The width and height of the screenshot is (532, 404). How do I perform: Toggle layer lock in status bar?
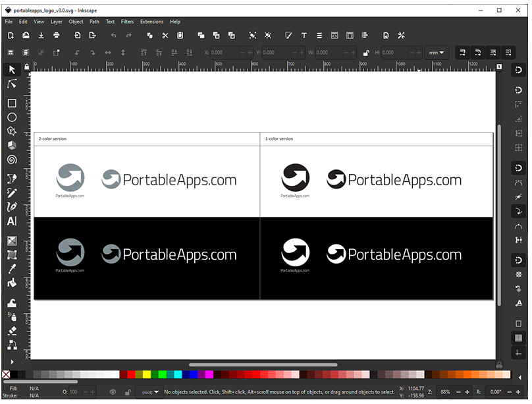(128, 392)
